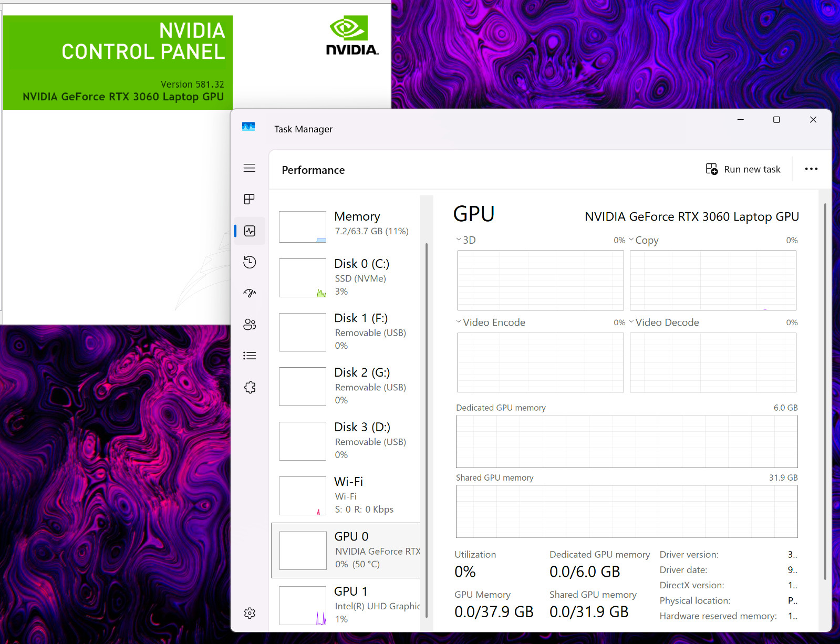Click the Wi-Fi throughput thumbnail graph
Screen dimensions: 840x644
303,496
